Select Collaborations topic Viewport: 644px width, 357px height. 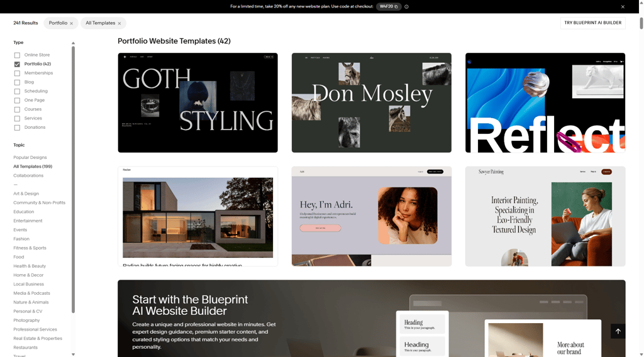[x=28, y=175]
